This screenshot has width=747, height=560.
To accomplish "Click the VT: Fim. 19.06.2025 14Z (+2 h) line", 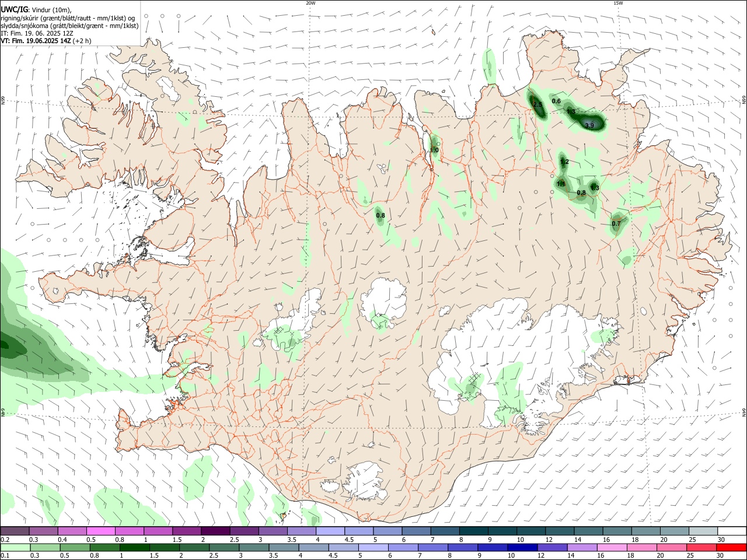I will [46, 41].
